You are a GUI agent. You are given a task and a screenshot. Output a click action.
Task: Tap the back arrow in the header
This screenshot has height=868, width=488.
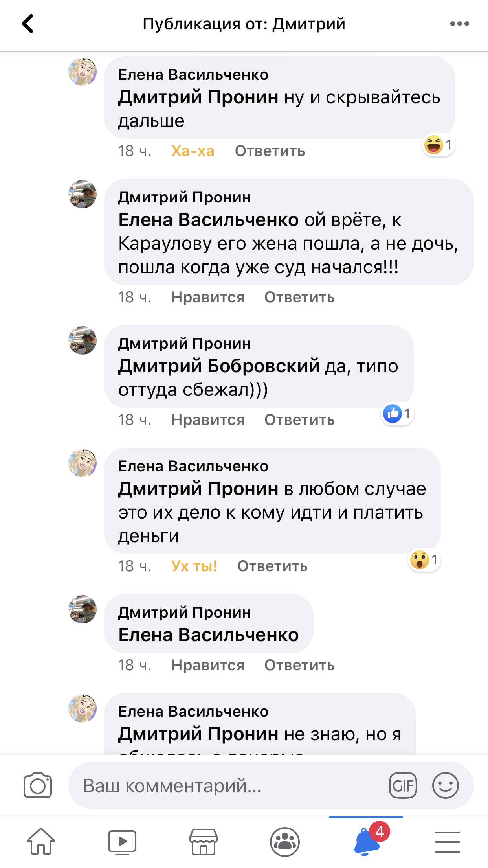coord(28,24)
